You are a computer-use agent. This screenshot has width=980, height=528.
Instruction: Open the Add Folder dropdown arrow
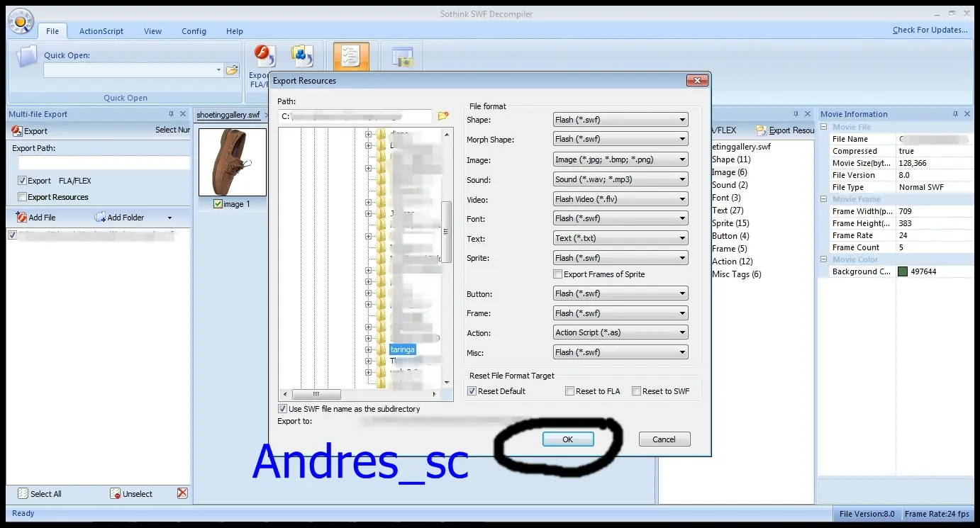169,218
